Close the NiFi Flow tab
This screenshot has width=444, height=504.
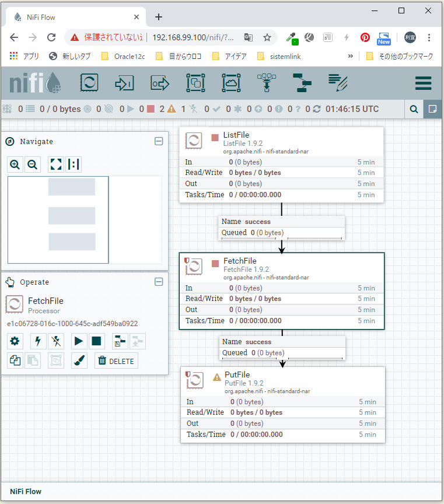137,17
